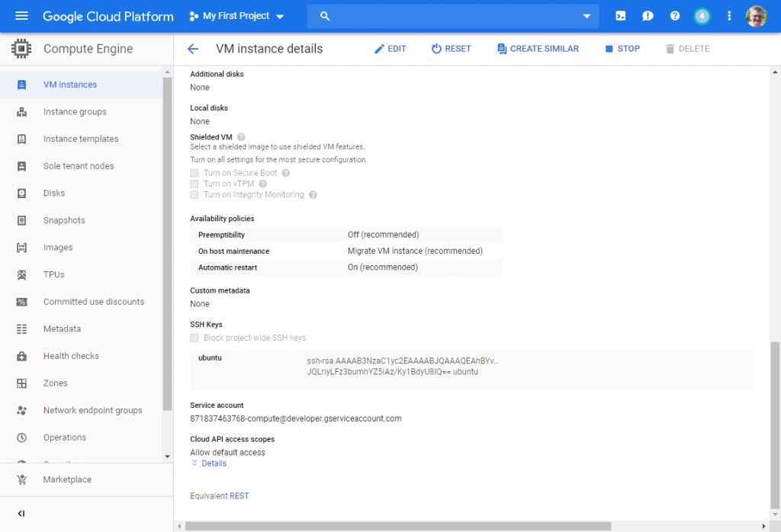
Task: Click the DELETE button
Action: click(x=687, y=49)
